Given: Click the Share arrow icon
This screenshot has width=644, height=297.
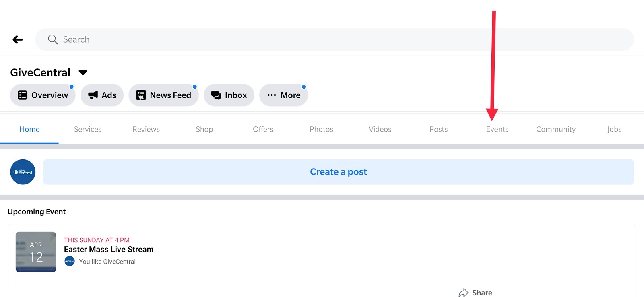Looking at the screenshot, I should pyautogui.click(x=464, y=293).
